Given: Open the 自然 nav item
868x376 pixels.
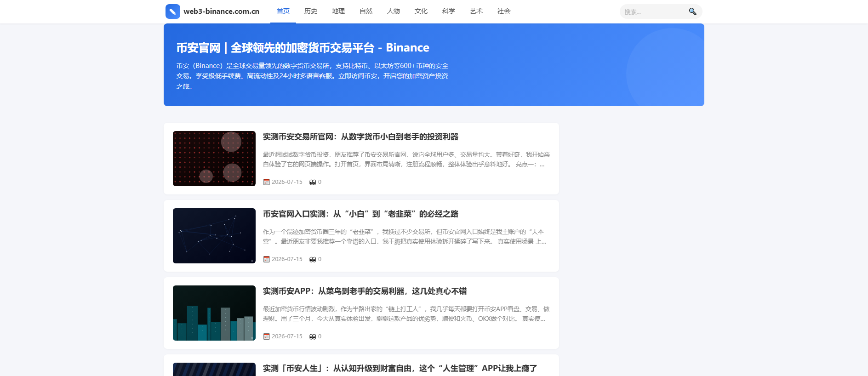Looking at the screenshot, I should (366, 11).
